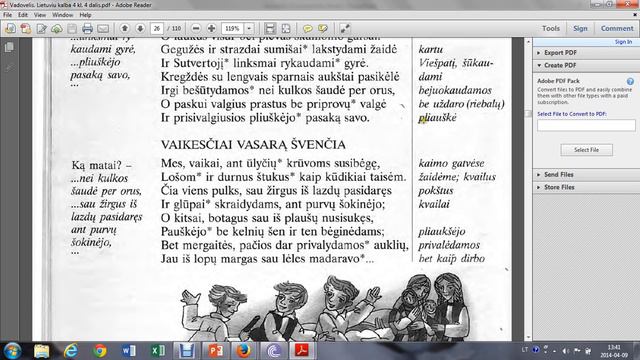Click the Highlight text tool icon
The image size is (640, 360).
(x=323, y=28)
